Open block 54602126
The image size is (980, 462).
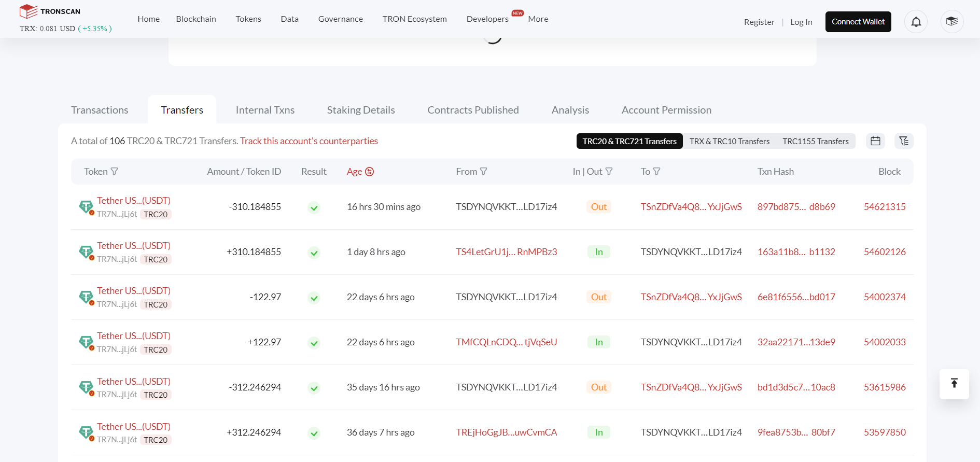tap(885, 252)
